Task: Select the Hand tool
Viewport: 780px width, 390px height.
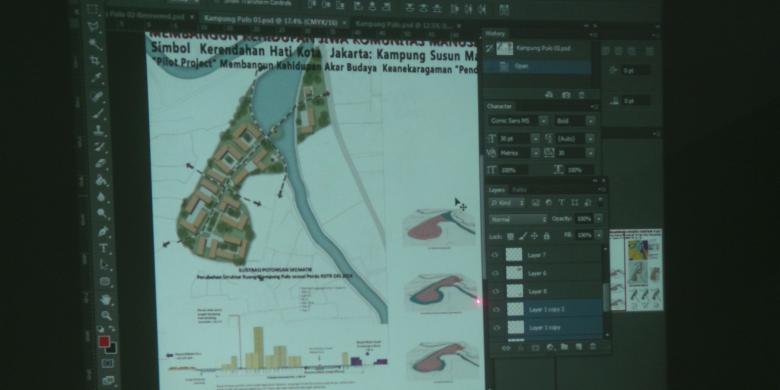Action: click(105, 299)
